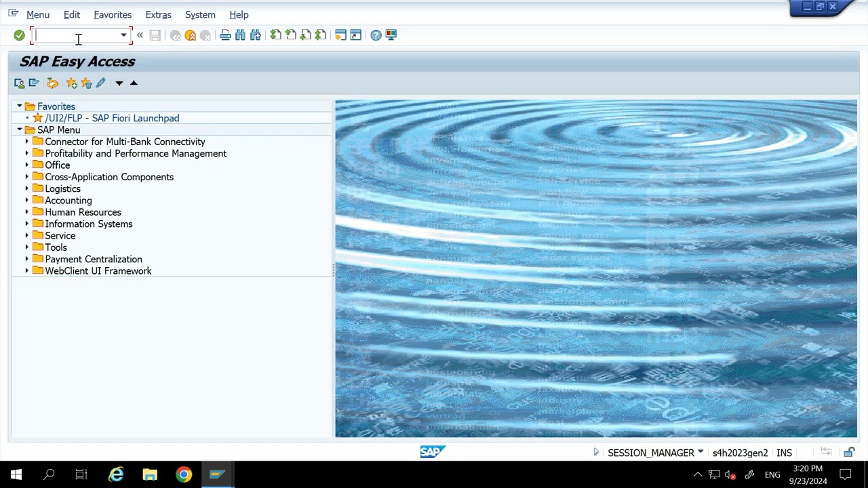This screenshot has width=868, height=488.
Task: Open the Menu menu
Action: [38, 15]
